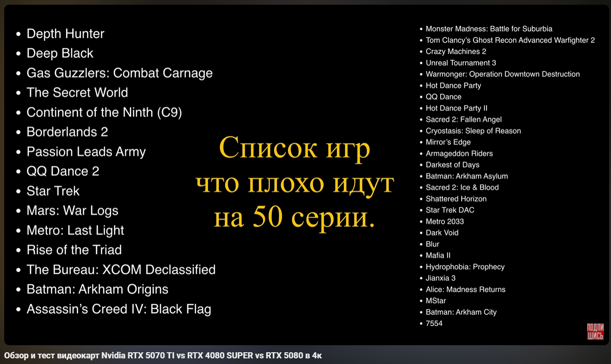Select 'Shattered Horizon' entry
The width and height of the screenshot is (611, 364).
point(456,199)
